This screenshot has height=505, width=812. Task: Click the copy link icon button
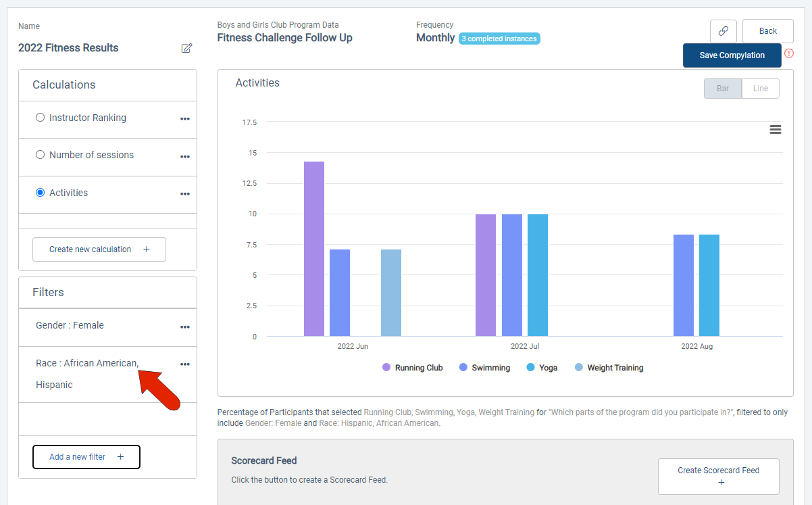click(x=724, y=31)
